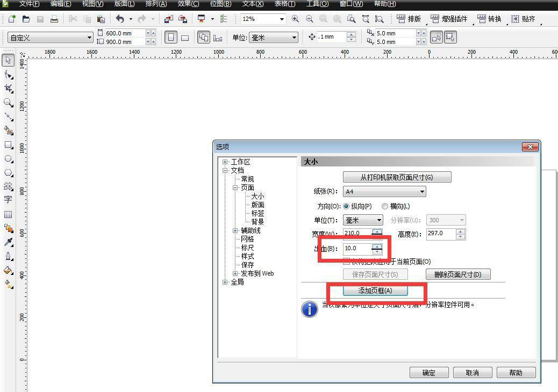Screen dimensions: 558x392
Task: Select 横向 (landscape) orientation radio button
Action: point(385,206)
